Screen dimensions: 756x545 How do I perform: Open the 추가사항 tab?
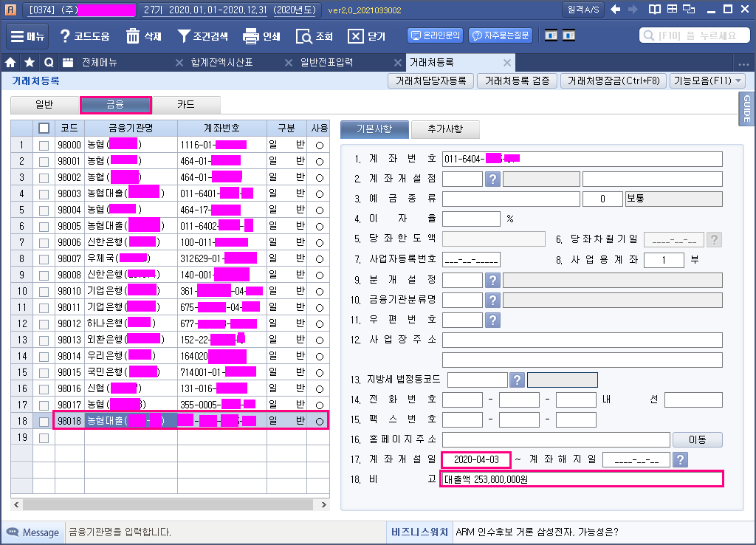click(445, 128)
